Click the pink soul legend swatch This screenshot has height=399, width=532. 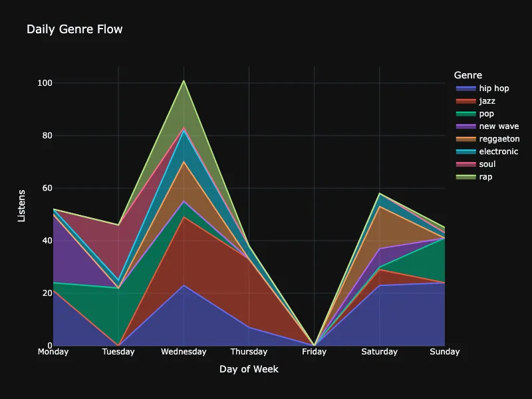pos(465,164)
